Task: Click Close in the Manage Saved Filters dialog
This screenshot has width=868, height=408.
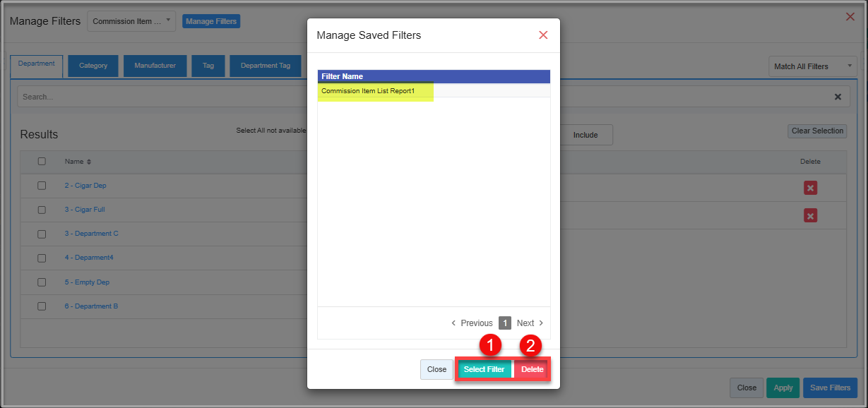Action: tap(436, 369)
